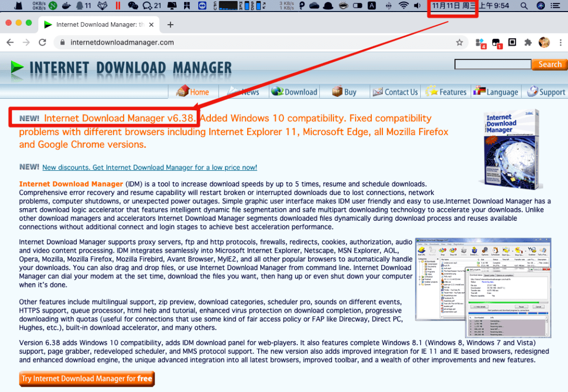Open the Wi-Fi menu bar icon

403,5
